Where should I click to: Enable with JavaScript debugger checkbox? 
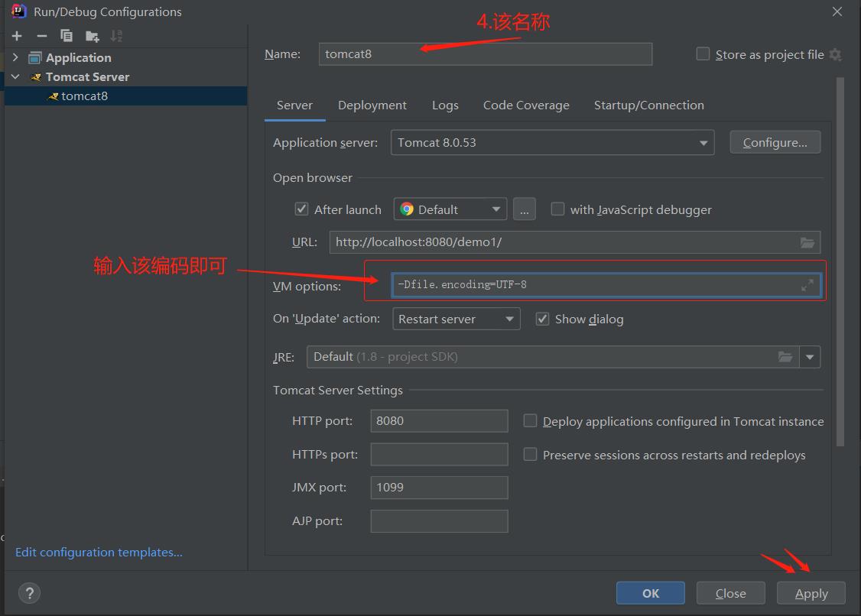click(557, 209)
